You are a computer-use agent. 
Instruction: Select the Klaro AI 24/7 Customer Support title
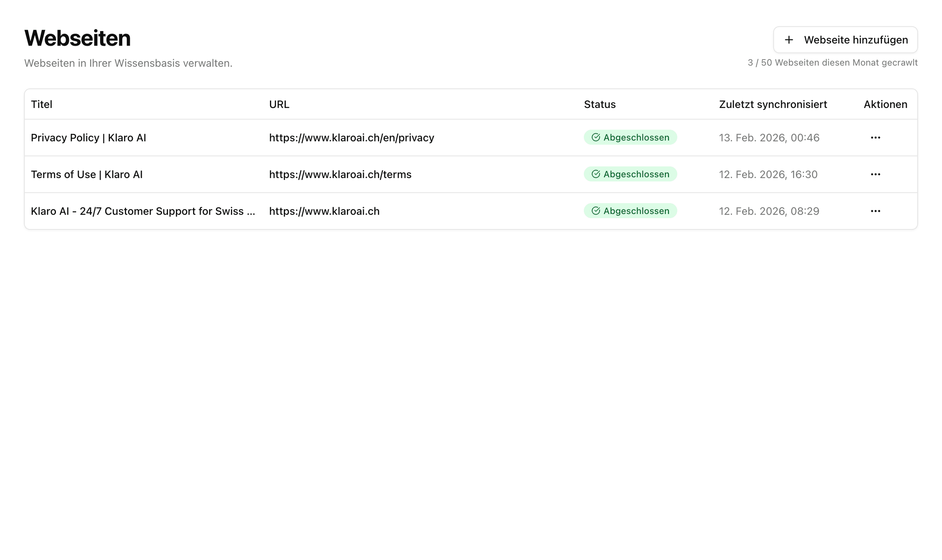[x=142, y=211]
